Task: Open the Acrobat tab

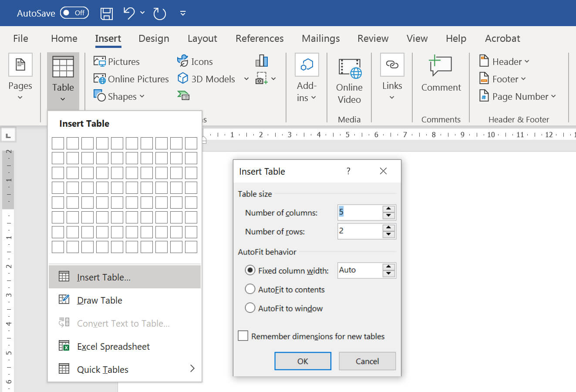Action: [502, 38]
